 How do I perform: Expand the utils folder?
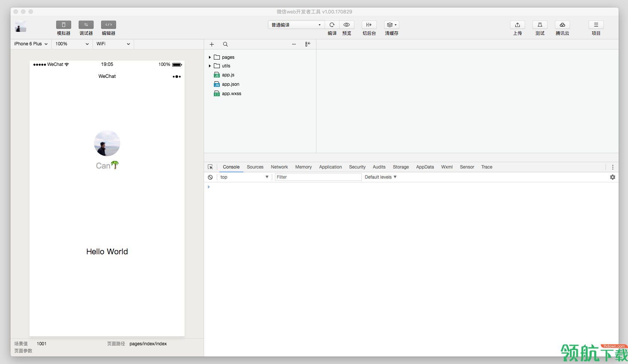tap(210, 66)
